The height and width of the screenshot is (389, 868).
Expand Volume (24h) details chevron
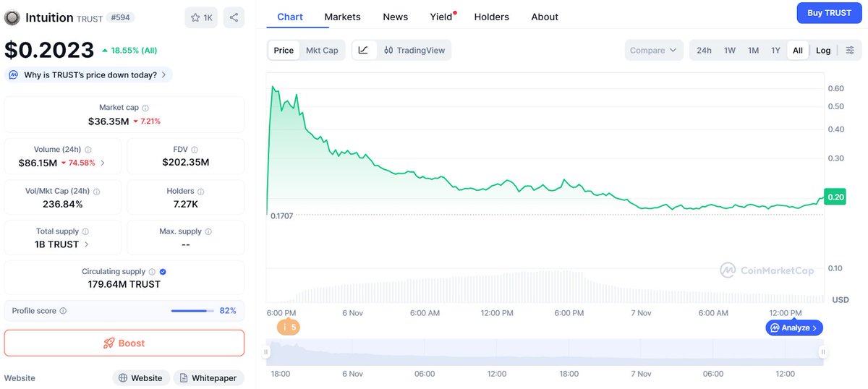(103, 163)
